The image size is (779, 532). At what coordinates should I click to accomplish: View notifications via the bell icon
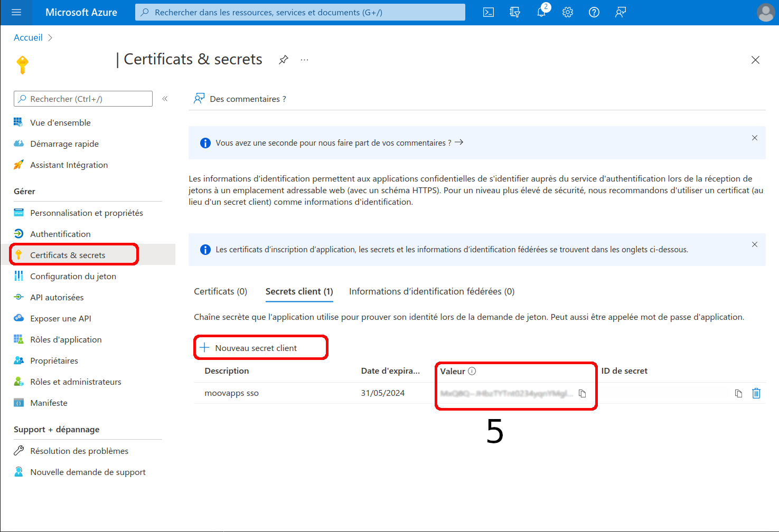[x=541, y=12]
